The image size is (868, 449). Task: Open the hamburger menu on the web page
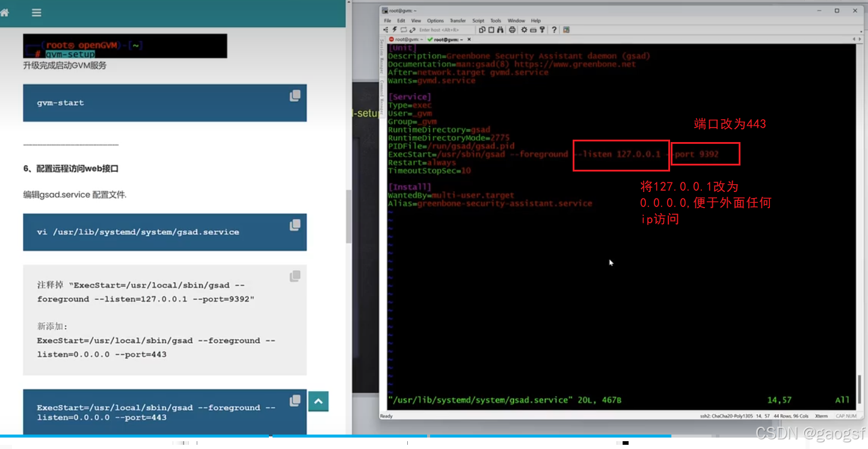tap(36, 13)
